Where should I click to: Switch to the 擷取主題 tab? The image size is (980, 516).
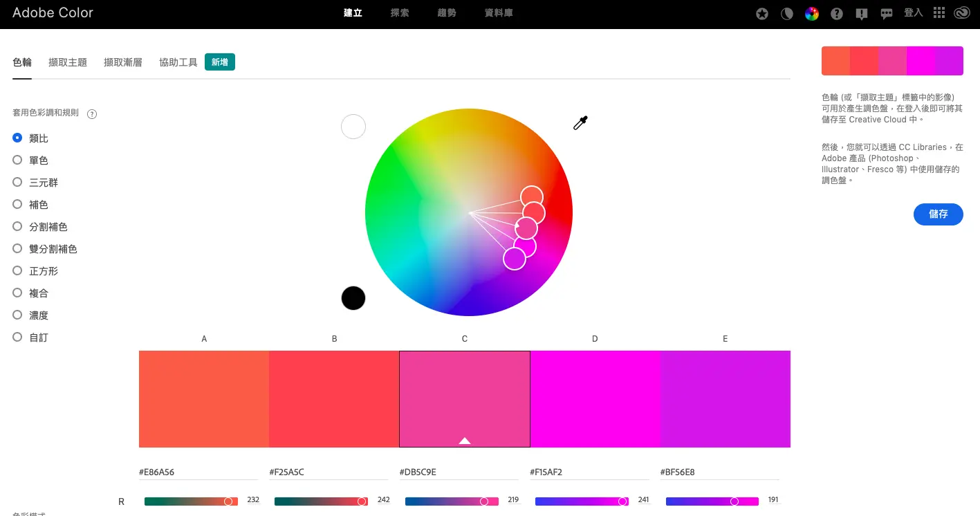point(68,62)
